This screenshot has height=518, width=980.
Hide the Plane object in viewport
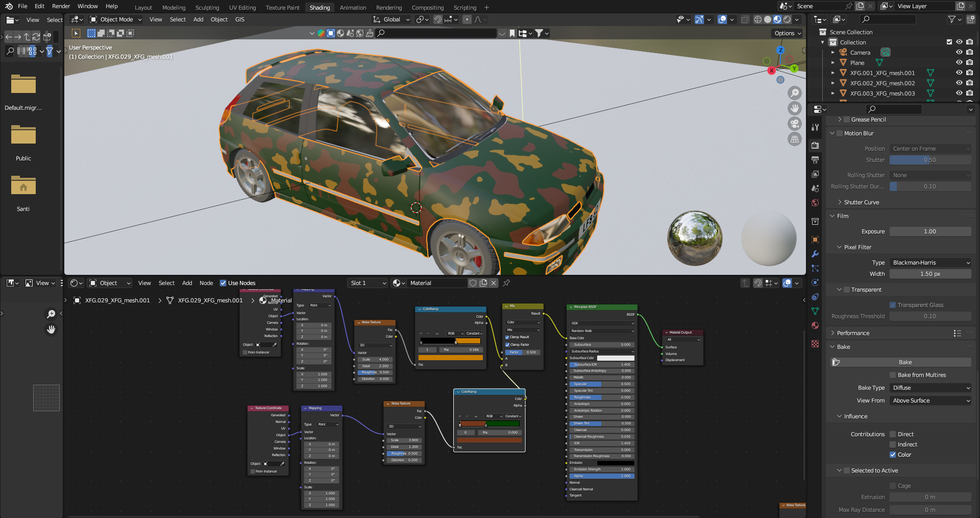click(x=959, y=62)
